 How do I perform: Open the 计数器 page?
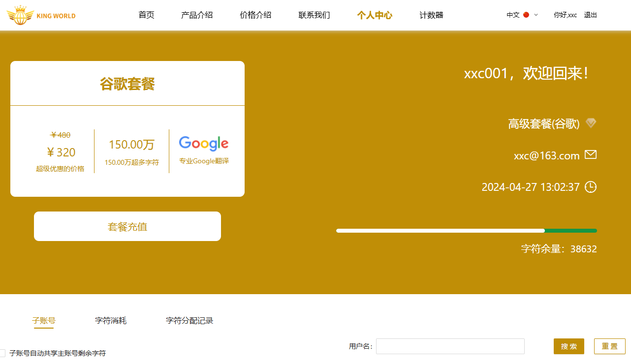pos(431,15)
